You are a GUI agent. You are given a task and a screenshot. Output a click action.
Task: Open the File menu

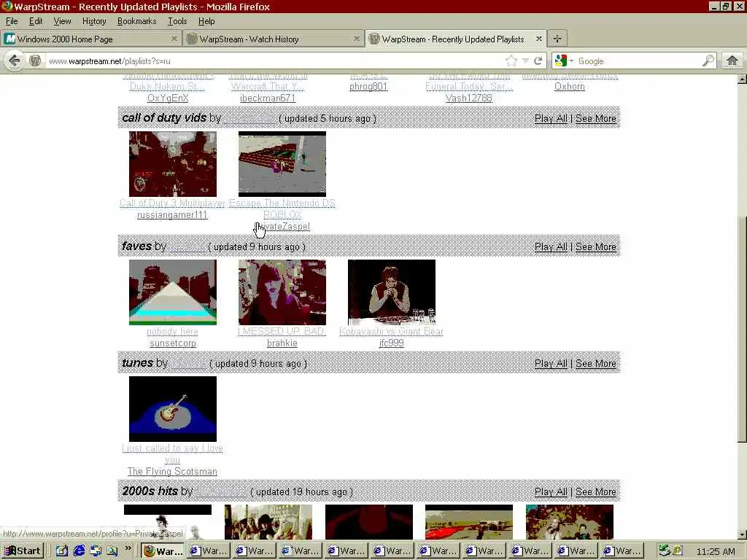[12, 21]
